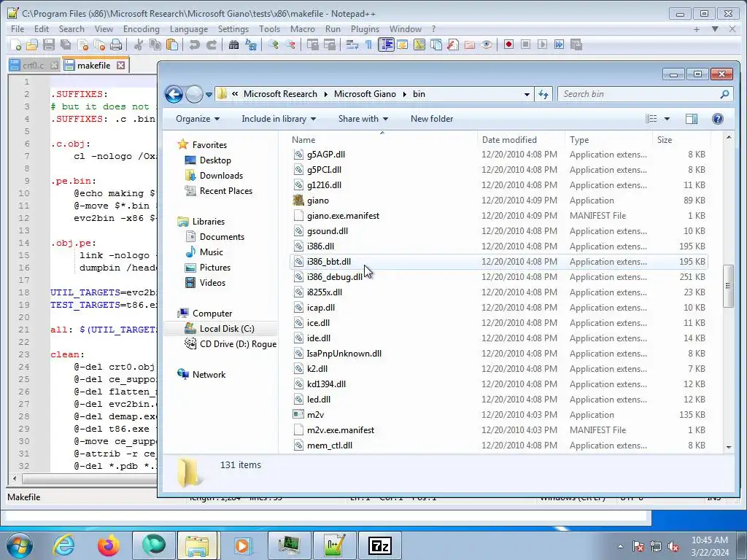Sort files by Name column header
747x560 pixels.
point(382,140)
